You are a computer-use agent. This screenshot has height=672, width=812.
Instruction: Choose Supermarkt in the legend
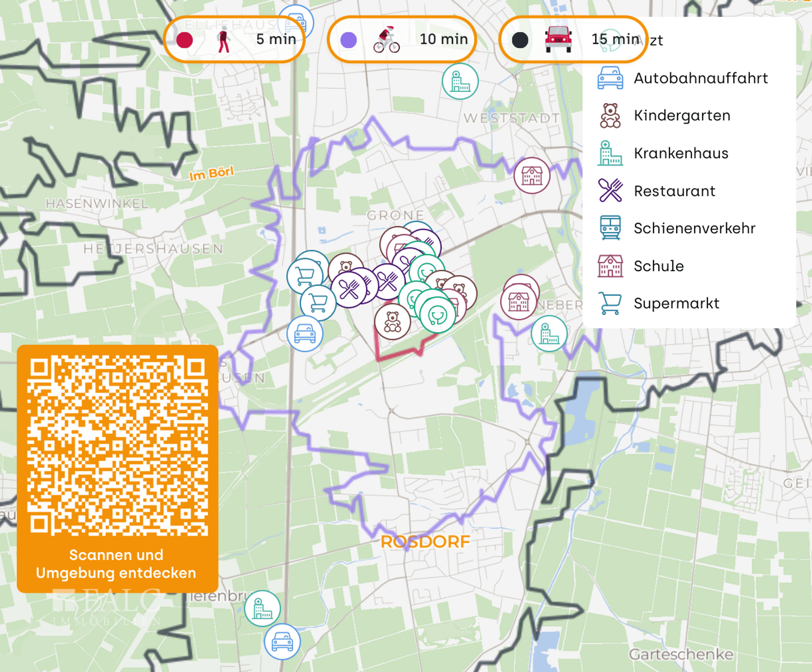658,303
